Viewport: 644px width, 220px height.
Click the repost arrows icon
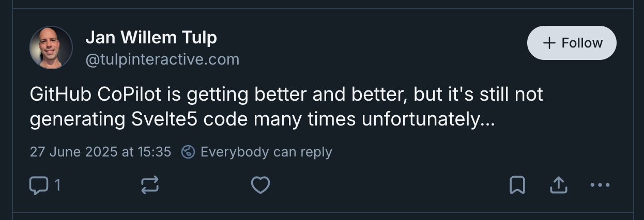[x=150, y=185]
